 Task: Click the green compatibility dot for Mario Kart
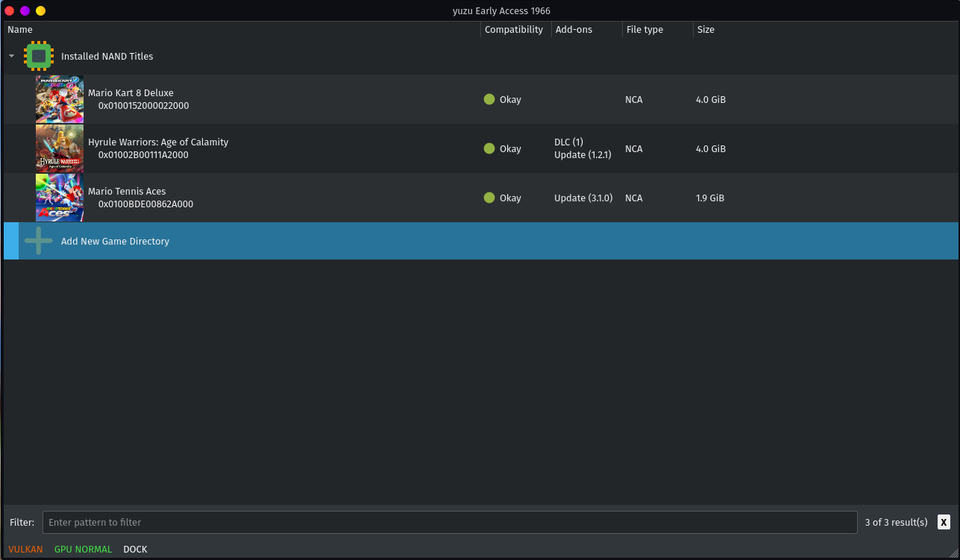489,99
